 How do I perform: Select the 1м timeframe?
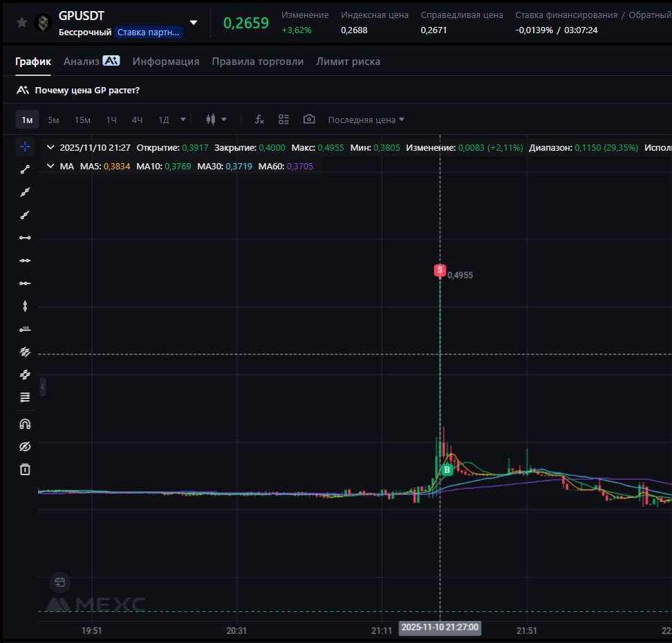(27, 120)
